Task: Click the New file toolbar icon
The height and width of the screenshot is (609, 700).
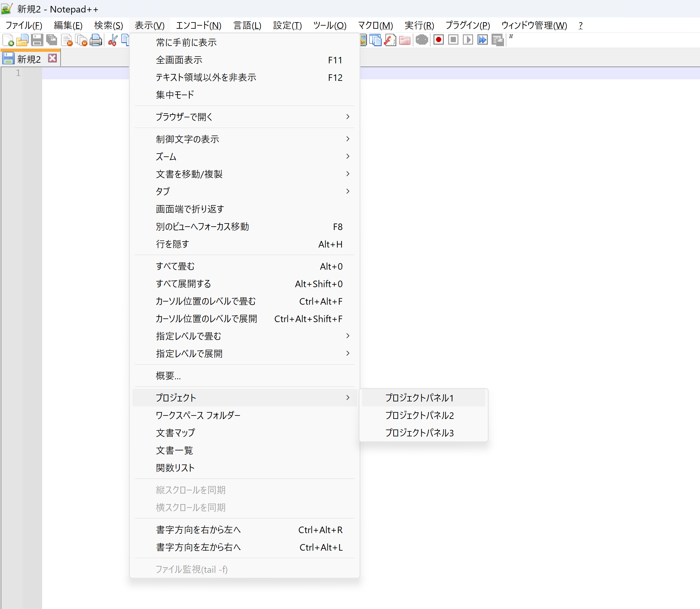Action: click(8, 40)
